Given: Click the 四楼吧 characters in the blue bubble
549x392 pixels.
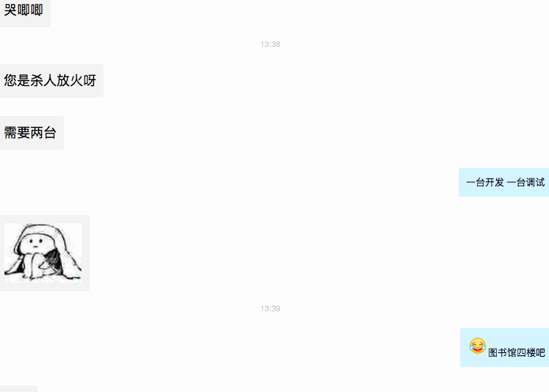Looking at the screenshot, I should 531,352.
